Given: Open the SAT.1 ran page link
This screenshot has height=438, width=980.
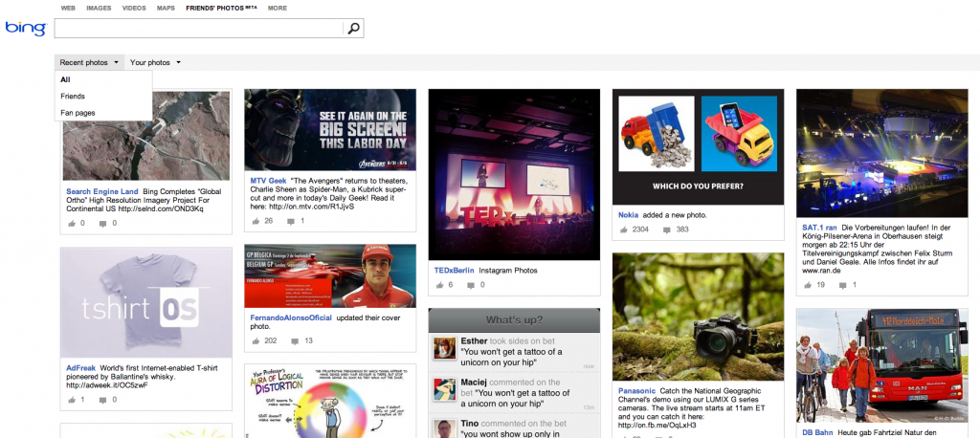Looking at the screenshot, I should point(819,228).
